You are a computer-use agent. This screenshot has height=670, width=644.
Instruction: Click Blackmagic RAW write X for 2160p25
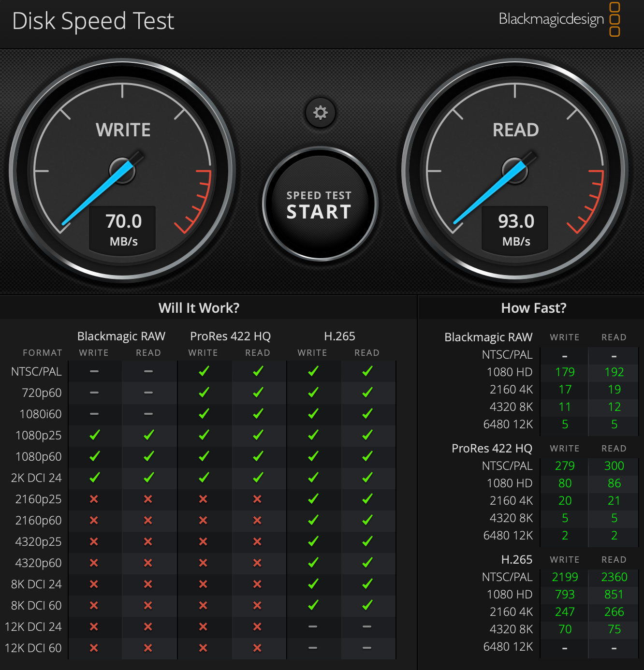tap(94, 499)
